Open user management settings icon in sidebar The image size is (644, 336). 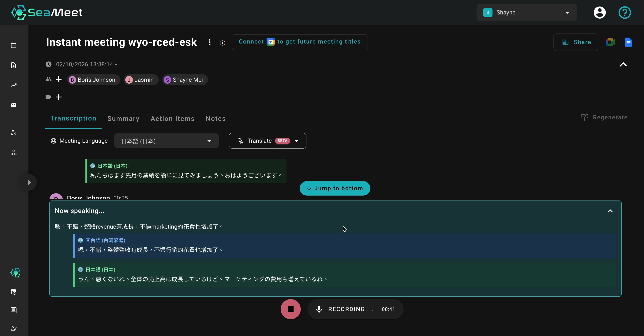tap(14, 133)
